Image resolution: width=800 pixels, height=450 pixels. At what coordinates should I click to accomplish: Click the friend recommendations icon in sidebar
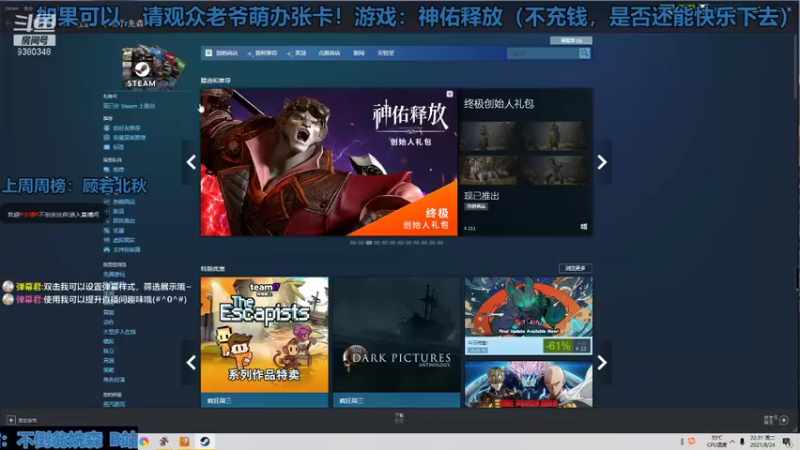pos(106,128)
